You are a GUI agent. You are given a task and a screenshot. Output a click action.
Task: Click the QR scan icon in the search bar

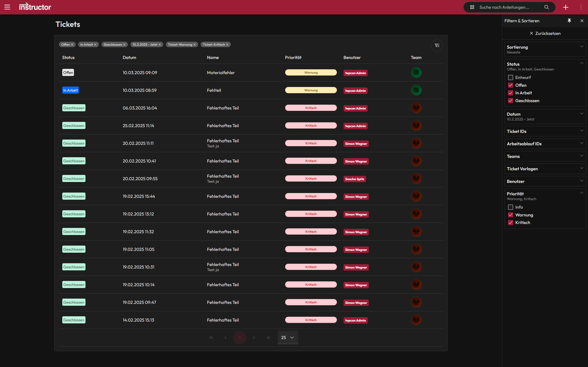coord(472,7)
